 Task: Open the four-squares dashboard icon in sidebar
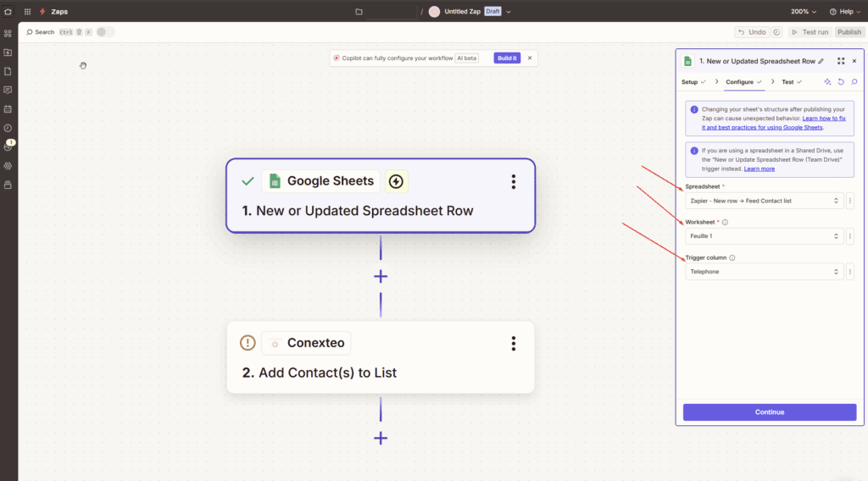(8, 33)
